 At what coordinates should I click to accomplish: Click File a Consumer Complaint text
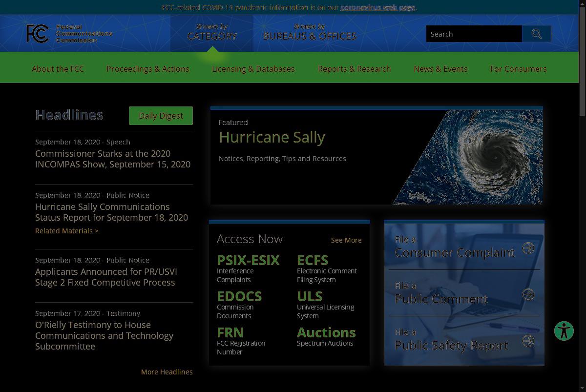[455, 247]
